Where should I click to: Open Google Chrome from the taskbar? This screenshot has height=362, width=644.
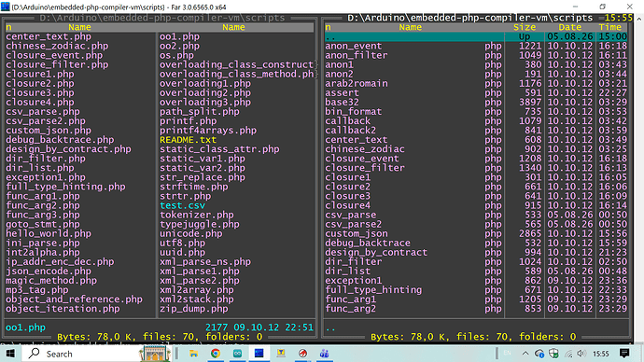(216, 354)
